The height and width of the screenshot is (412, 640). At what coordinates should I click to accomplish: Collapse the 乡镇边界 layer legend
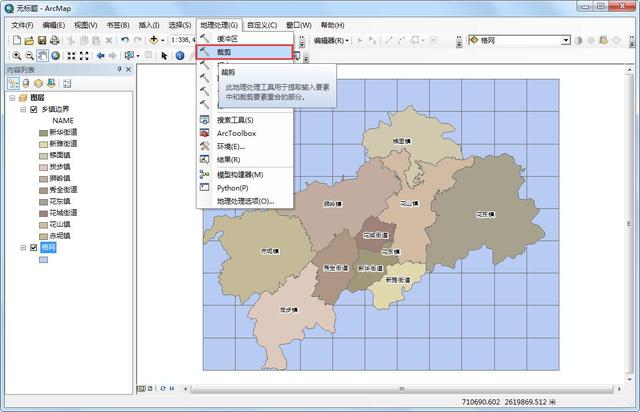click(x=23, y=109)
